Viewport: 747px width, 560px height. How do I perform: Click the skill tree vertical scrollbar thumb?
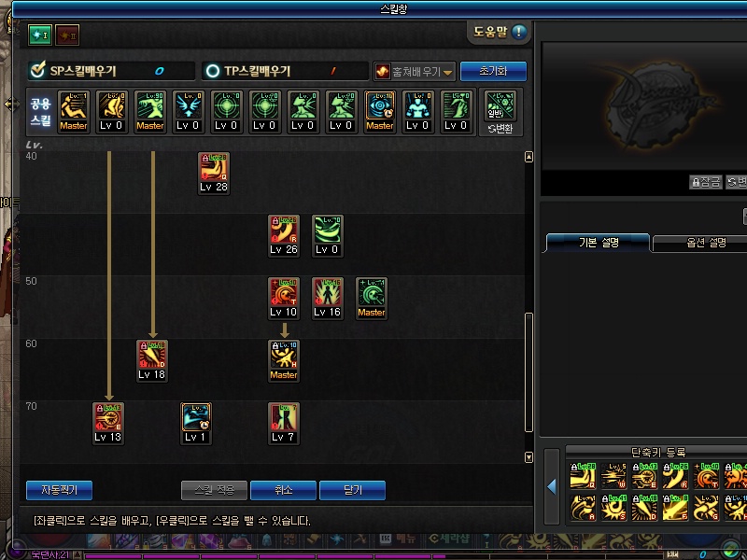pos(529,372)
